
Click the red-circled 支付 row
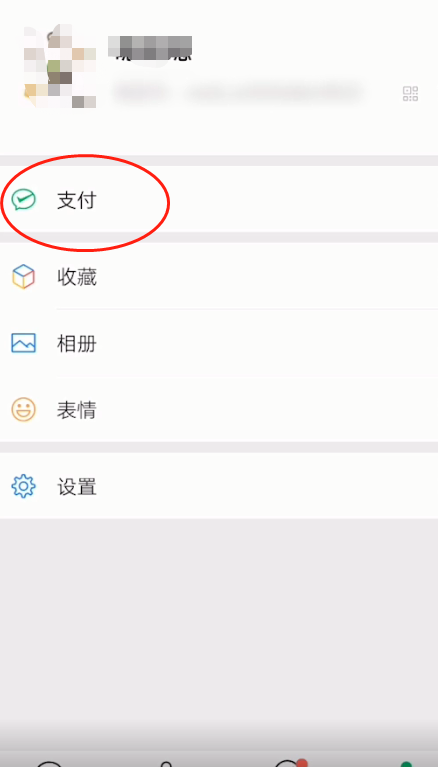point(219,201)
